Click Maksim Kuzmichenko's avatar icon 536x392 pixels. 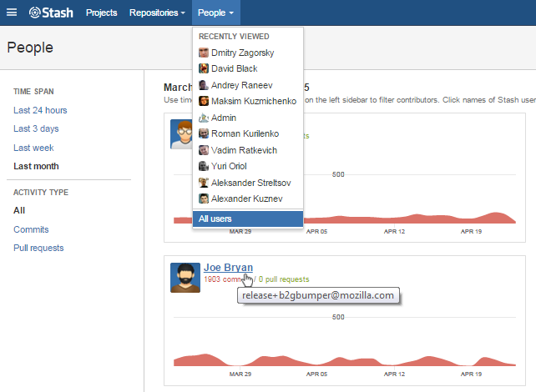point(204,101)
